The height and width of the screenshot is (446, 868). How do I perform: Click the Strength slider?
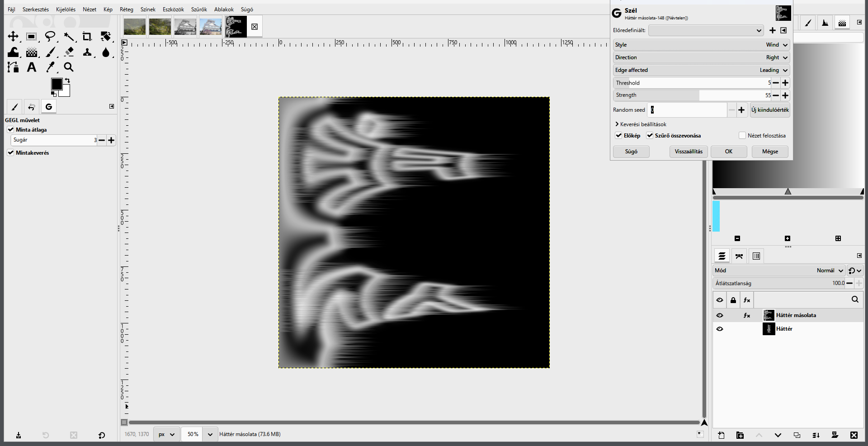692,95
